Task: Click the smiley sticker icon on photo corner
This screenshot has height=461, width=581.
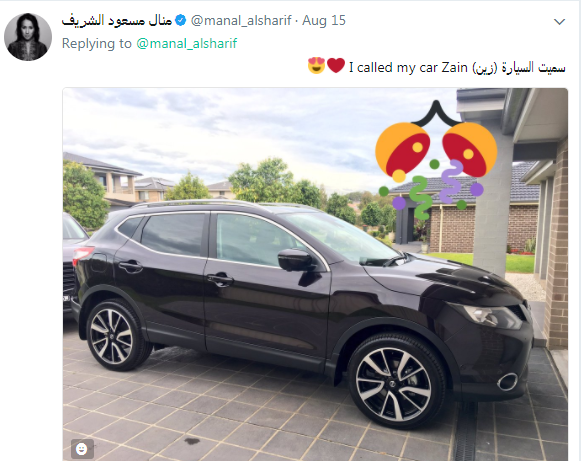Action: click(82, 449)
